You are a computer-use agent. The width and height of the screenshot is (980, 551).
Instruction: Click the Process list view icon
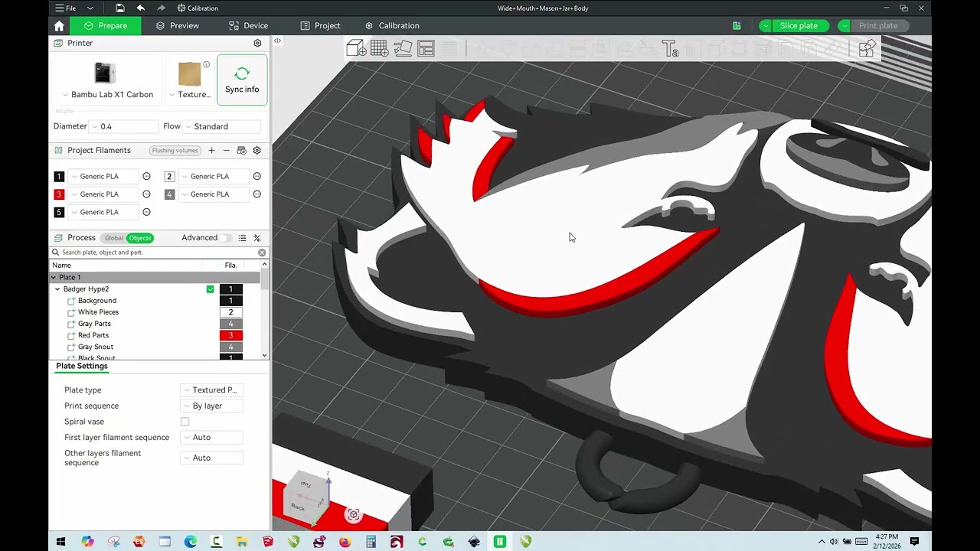coord(242,238)
